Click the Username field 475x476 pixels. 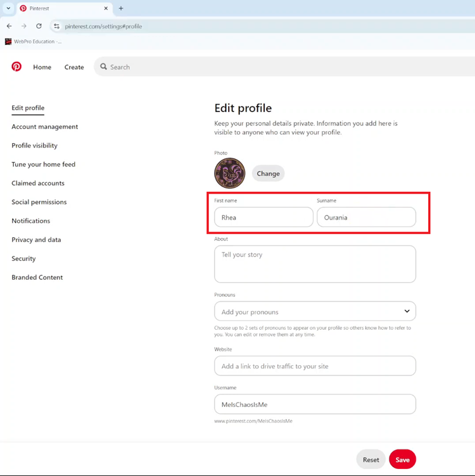pyautogui.click(x=315, y=404)
